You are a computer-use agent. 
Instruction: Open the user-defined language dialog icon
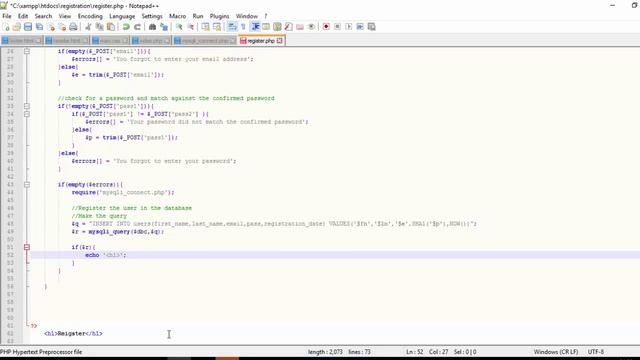coord(266,27)
